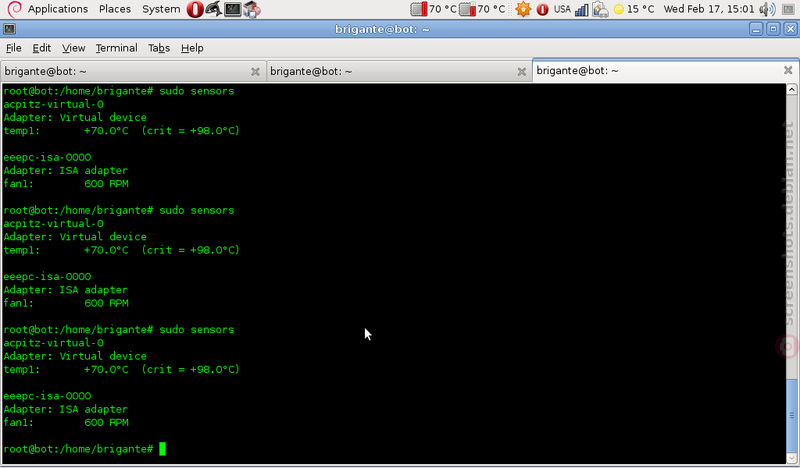The image size is (800, 468).
Task: Click the first 'sudo sensors' command line
Action: tap(119, 91)
